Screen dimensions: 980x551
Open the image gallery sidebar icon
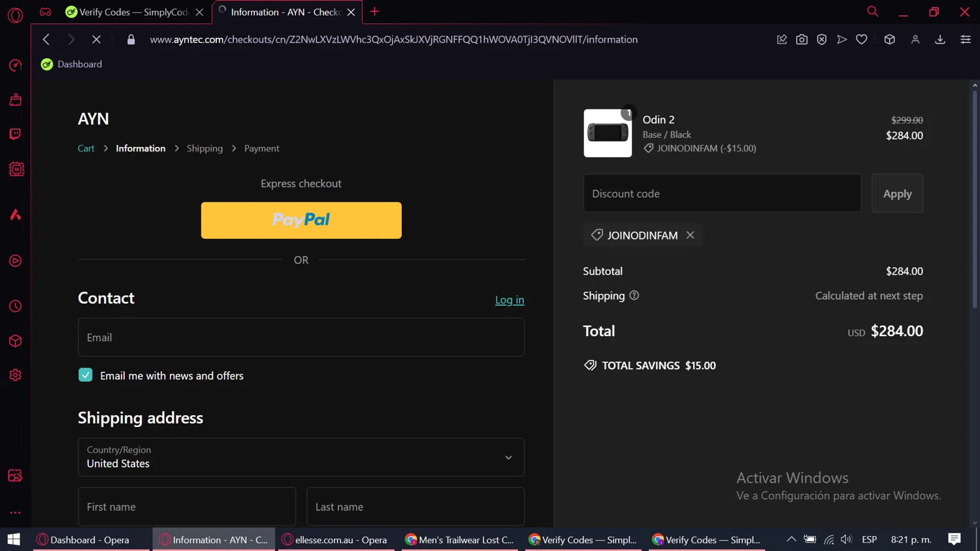(x=15, y=475)
